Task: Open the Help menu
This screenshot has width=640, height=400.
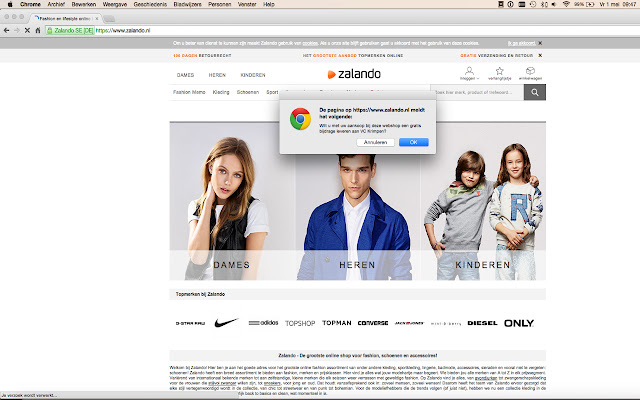Action: pos(269,4)
